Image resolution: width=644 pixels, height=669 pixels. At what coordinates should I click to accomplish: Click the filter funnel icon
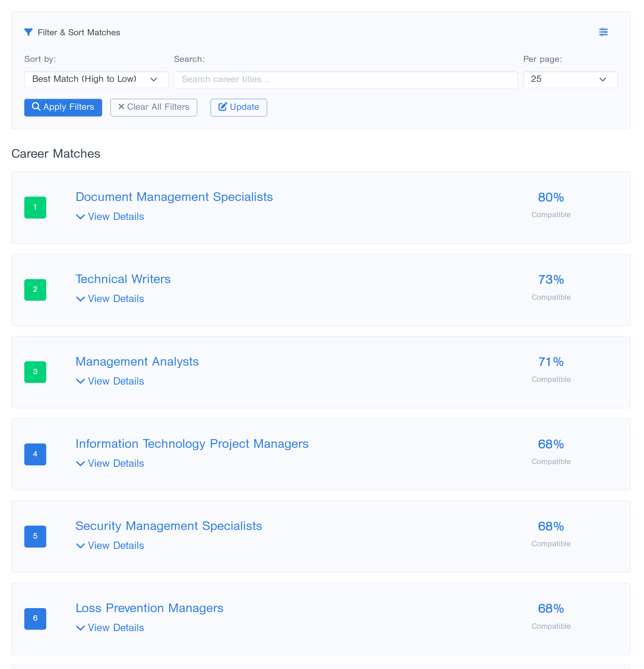[x=29, y=32]
